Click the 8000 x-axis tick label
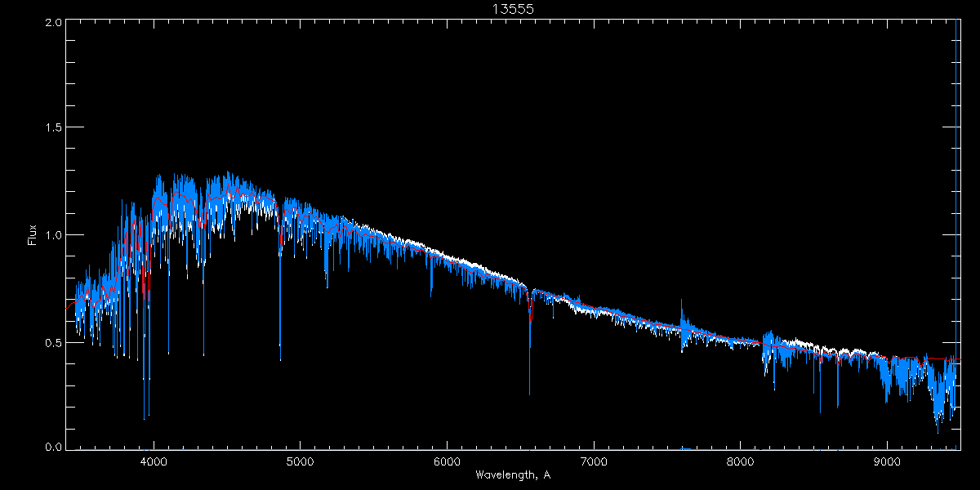Viewport: 980px width, 490px height. click(x=741, y=460)
